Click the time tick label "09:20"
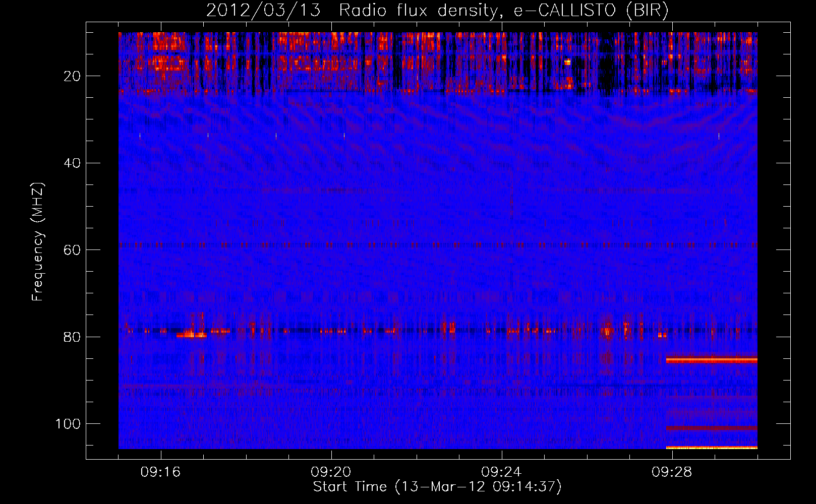 (331, 472)
